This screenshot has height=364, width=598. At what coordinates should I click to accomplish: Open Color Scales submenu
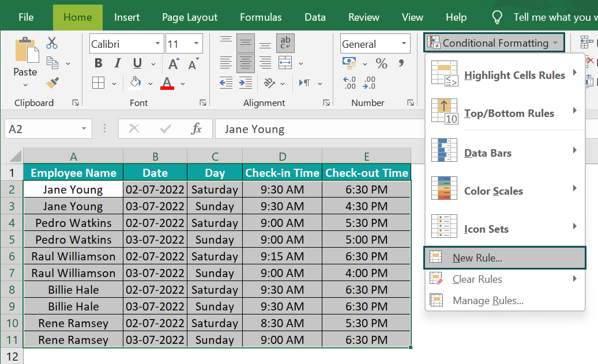click(505, 190)
